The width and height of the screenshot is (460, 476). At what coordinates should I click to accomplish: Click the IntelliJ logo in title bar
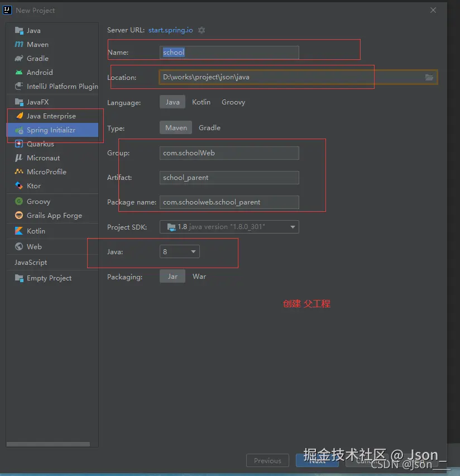(7, 10)
